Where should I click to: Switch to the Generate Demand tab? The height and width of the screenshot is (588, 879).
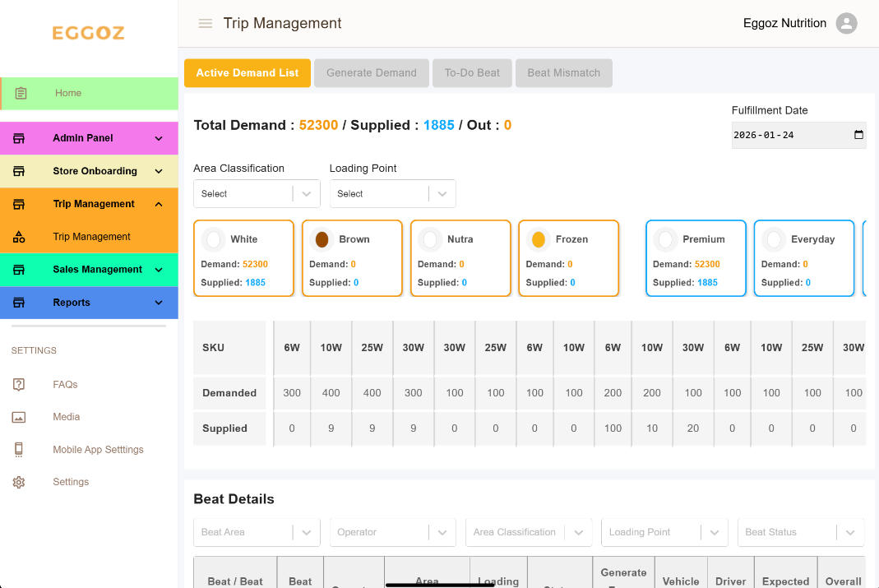point(372,73)
